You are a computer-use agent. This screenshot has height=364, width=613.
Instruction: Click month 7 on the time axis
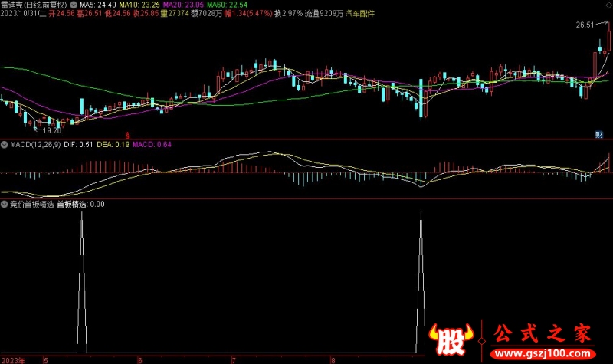[234, 360]
